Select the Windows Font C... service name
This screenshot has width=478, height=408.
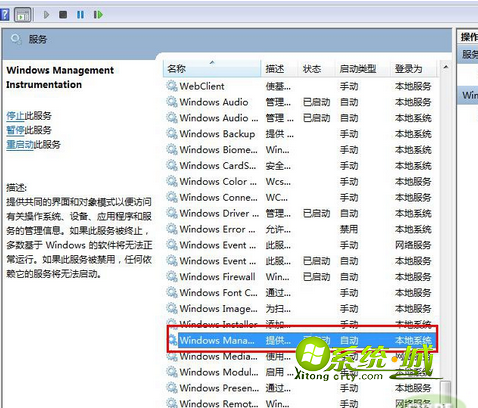tap(218, 293)
